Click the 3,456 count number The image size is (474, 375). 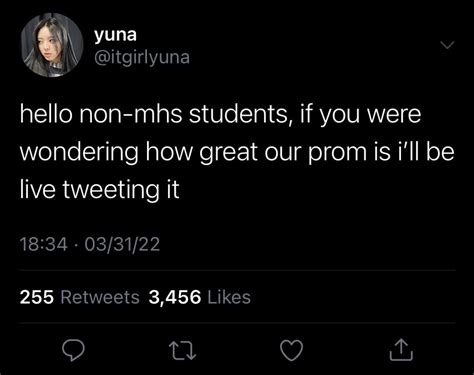[175, 297]
